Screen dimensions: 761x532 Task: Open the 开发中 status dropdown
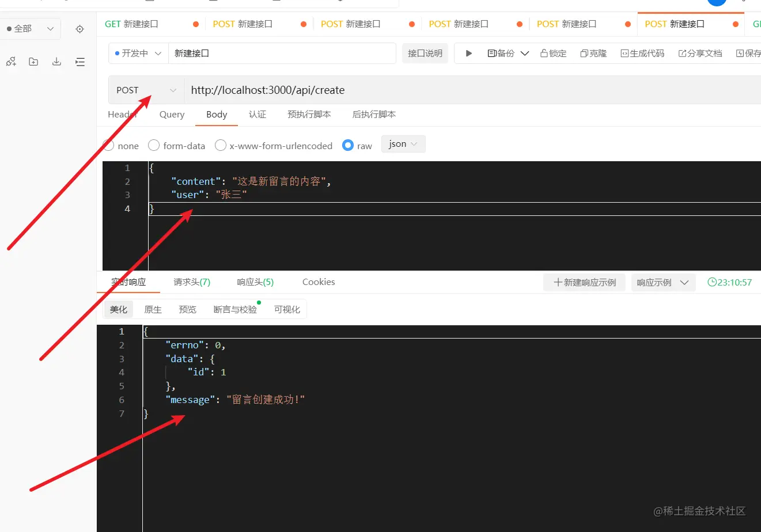point(139,53)
